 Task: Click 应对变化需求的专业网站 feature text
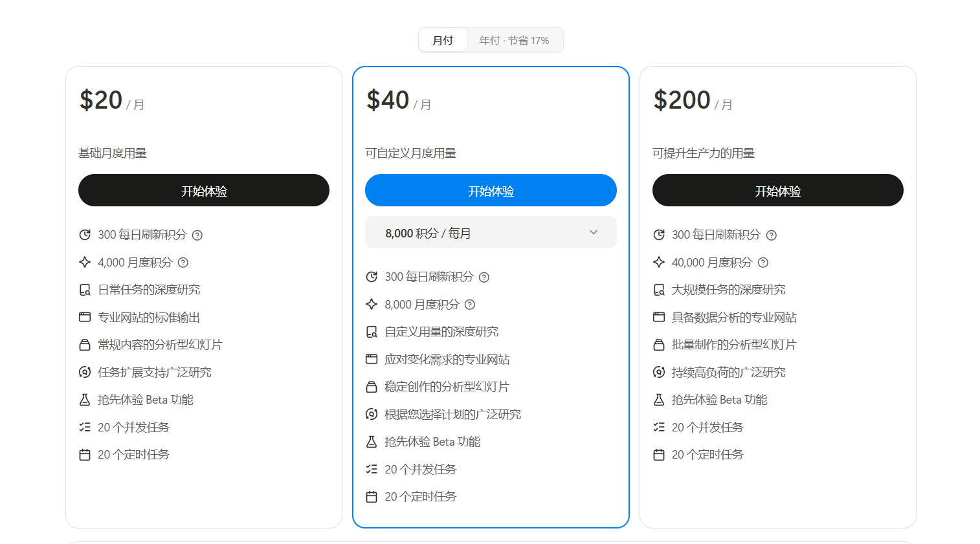447,360
